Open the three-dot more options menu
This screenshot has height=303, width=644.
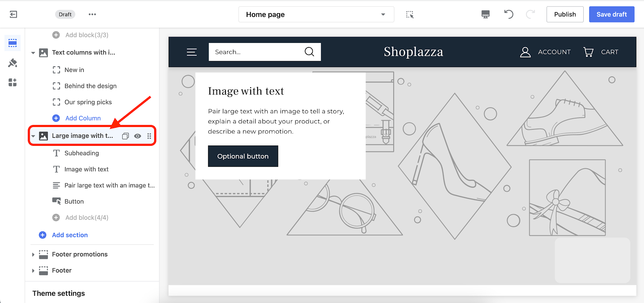point(92,14)
